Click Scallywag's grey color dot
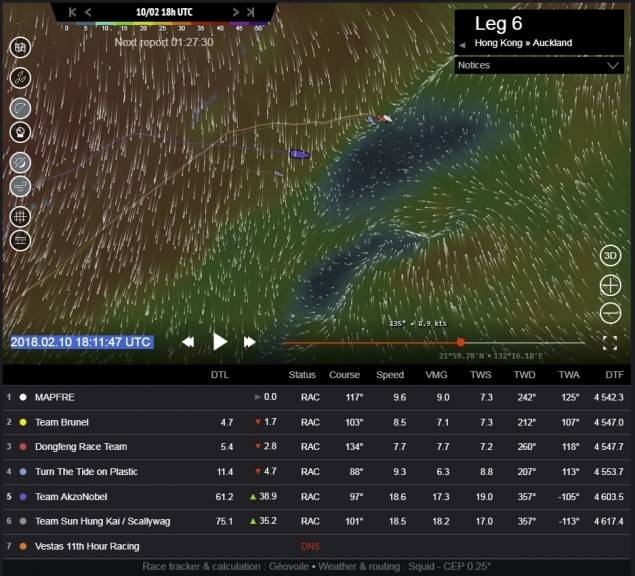Screen dimensions: 635x576 [x=23, y=521]
